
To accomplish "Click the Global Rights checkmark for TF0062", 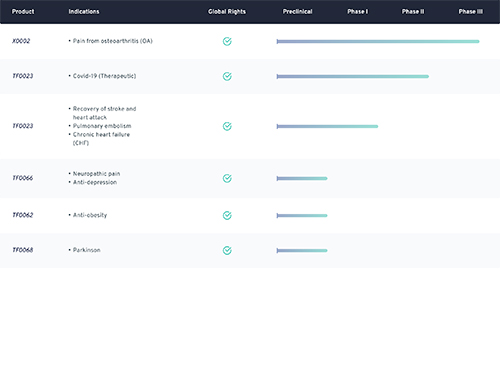I will [x=227, y=215].
